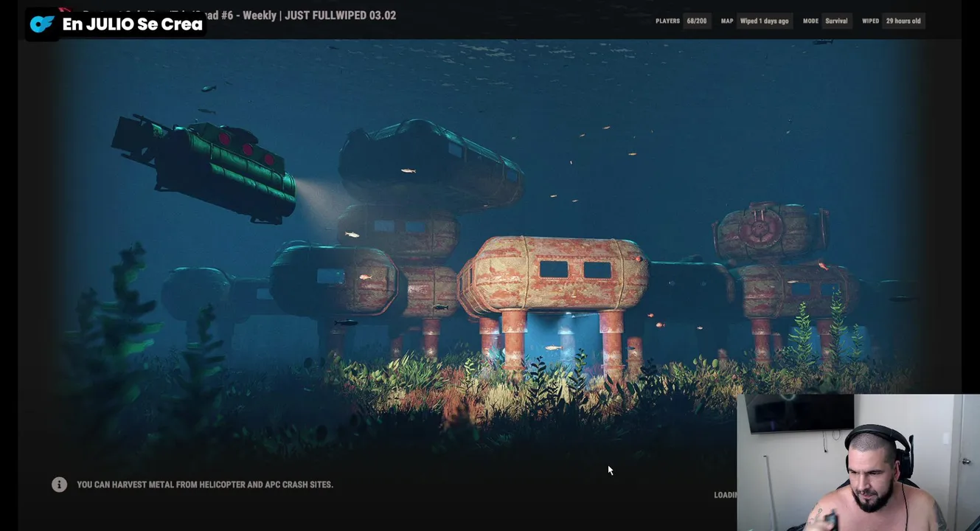Click the tip about helicopter and APC crash sites

(205, 485)
